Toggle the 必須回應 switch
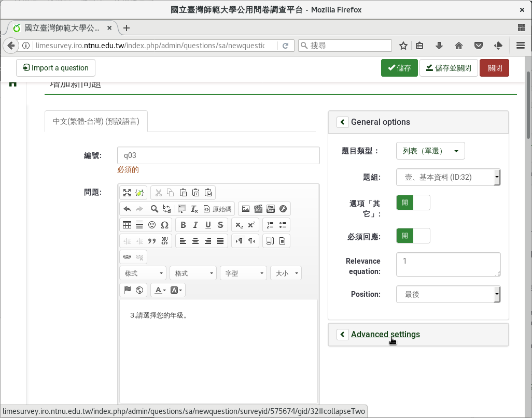This screenshot has height=418, width=532. point(413,236)
